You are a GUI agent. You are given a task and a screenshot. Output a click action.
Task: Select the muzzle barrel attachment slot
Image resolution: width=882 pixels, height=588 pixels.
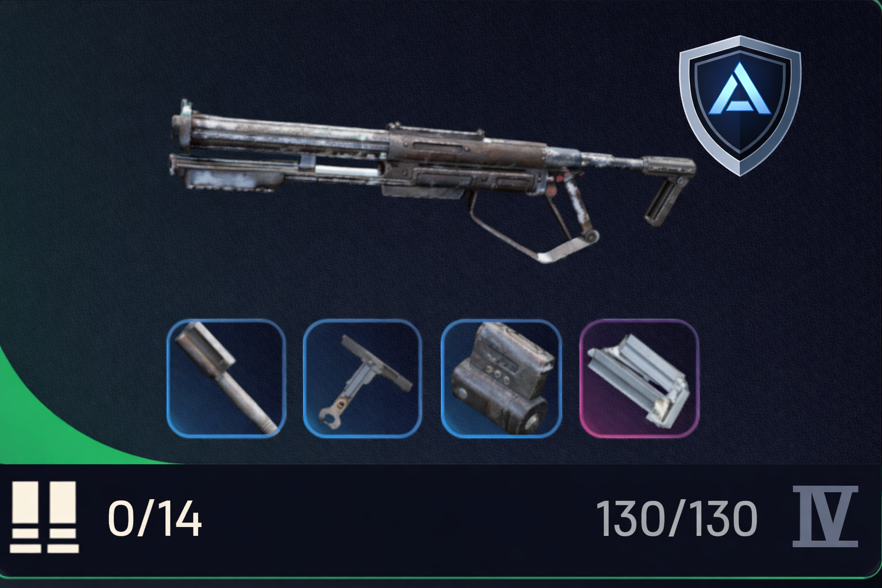pos(226,379)
